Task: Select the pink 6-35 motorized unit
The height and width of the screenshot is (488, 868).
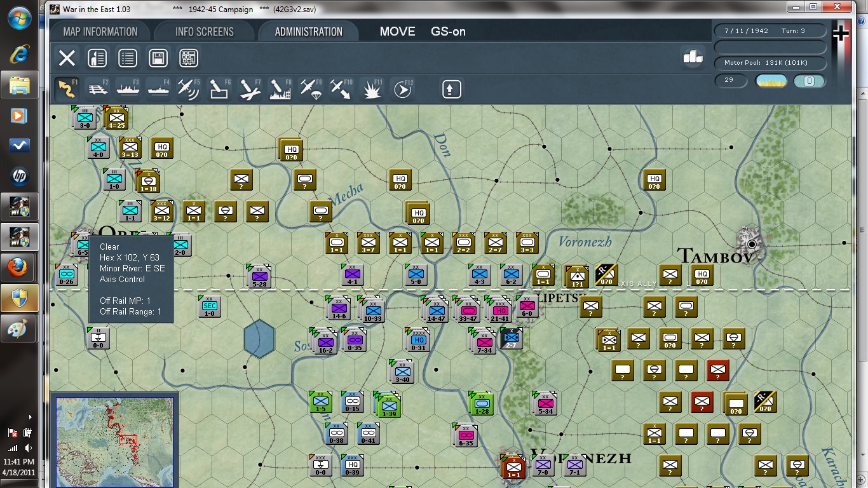Action: point(466,435)
